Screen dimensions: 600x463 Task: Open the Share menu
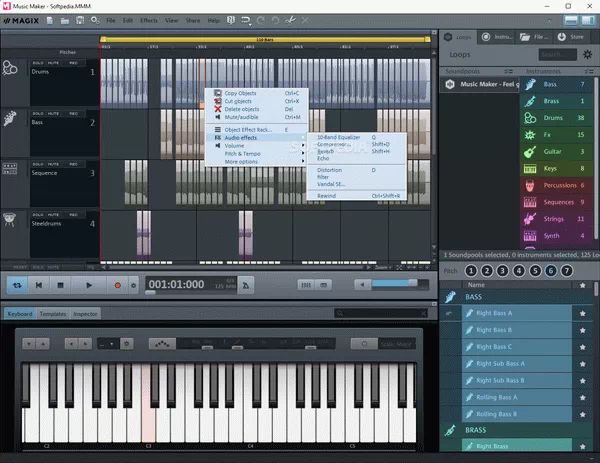(193, 20)
